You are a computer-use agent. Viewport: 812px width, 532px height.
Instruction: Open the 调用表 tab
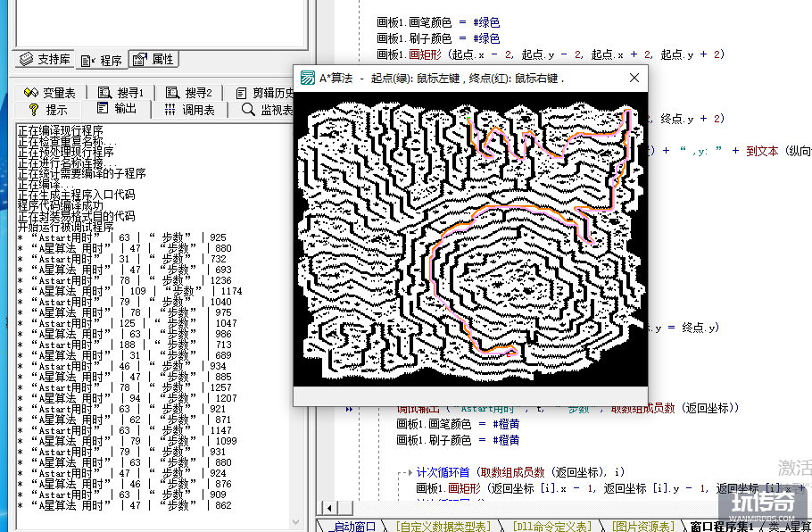(x=189, y=110)
